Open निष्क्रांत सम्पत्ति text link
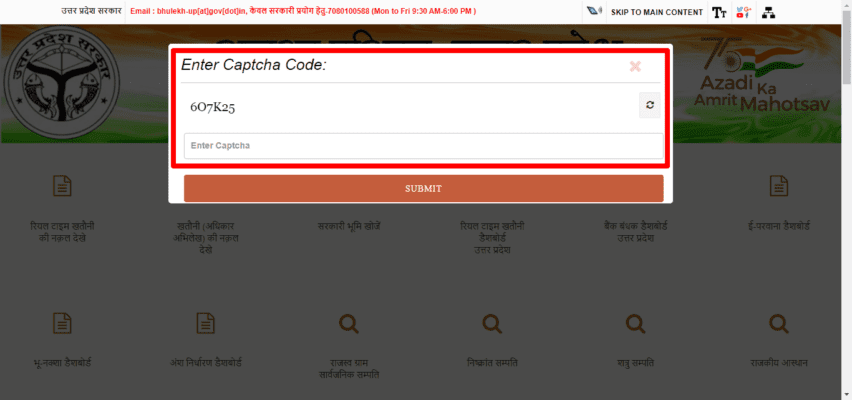The image size is (852, 400). click(x=492, y=363)
